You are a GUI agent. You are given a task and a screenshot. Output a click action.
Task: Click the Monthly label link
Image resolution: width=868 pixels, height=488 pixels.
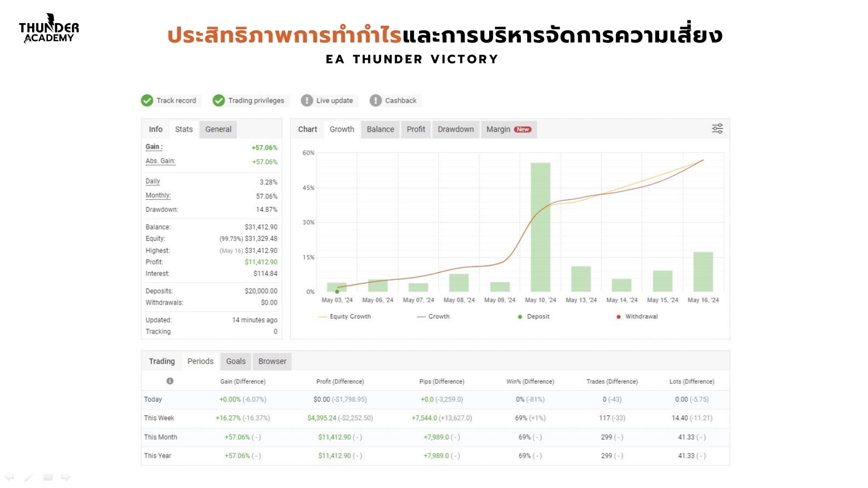[158, 196]
